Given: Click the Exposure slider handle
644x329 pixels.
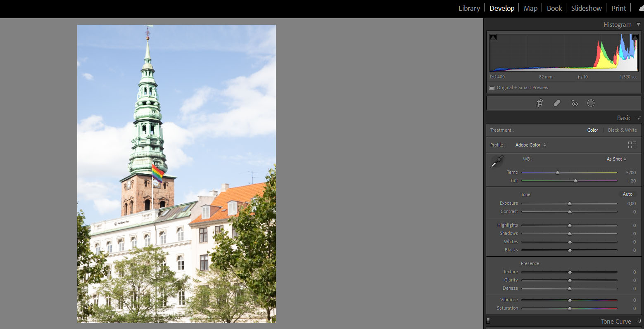Looking at the screenshot, I should click(570, 204).
